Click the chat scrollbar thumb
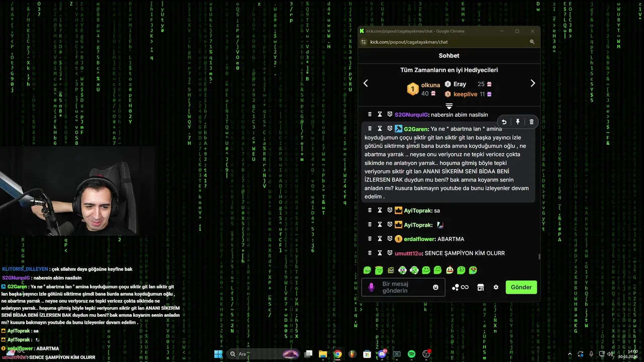Viewport: 644px width, 362px height. [539, 256]
